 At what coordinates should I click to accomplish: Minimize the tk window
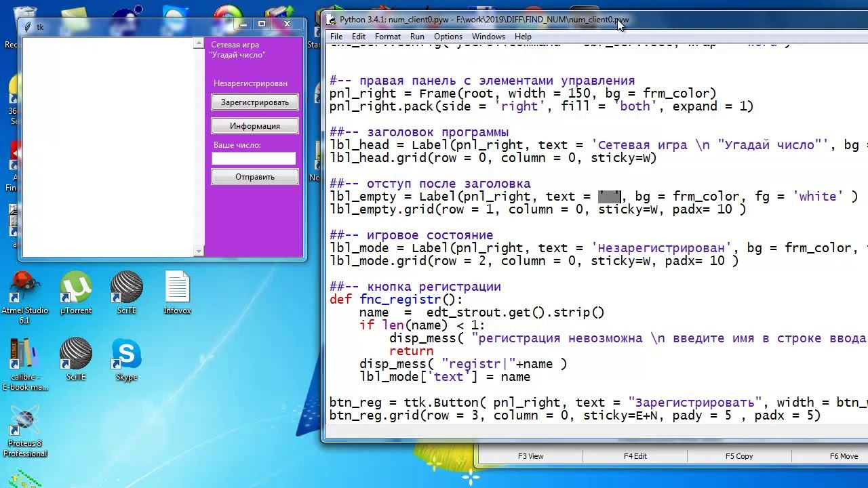[244, 24]
